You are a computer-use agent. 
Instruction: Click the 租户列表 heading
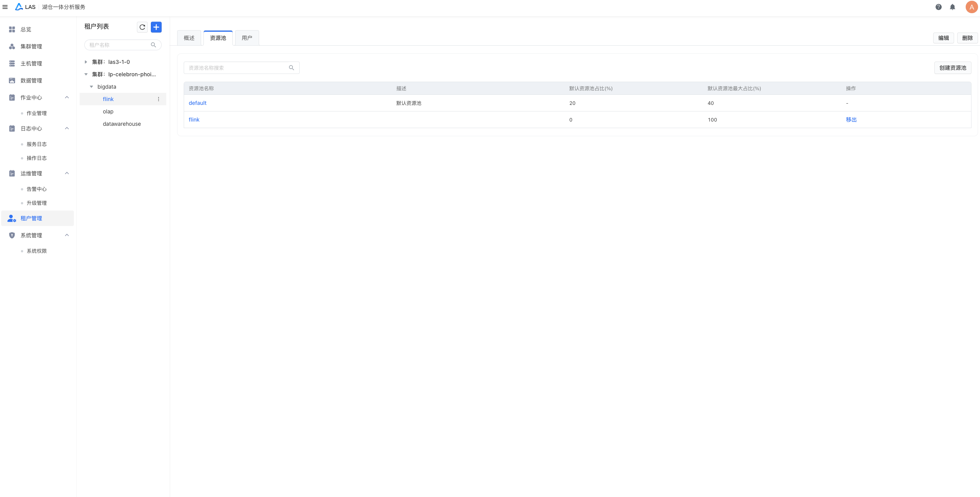pos(97,26)
